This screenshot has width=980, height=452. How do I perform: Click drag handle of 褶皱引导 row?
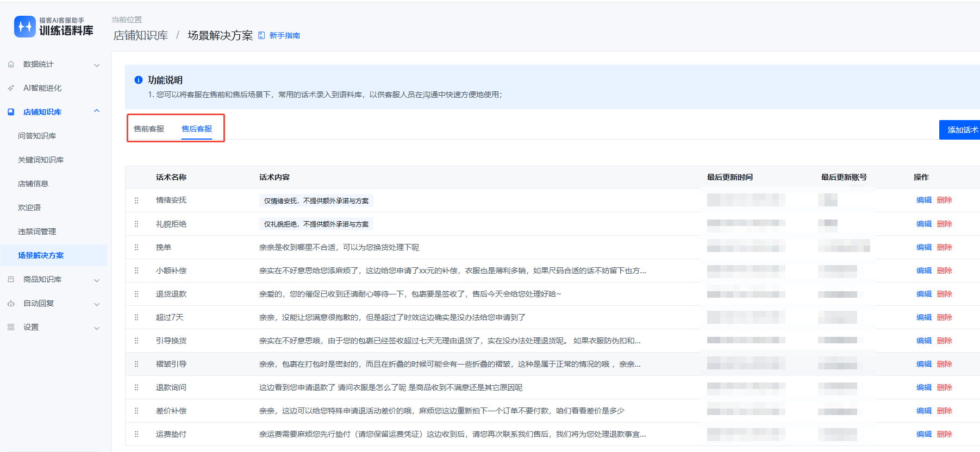(x=136, y=364)
